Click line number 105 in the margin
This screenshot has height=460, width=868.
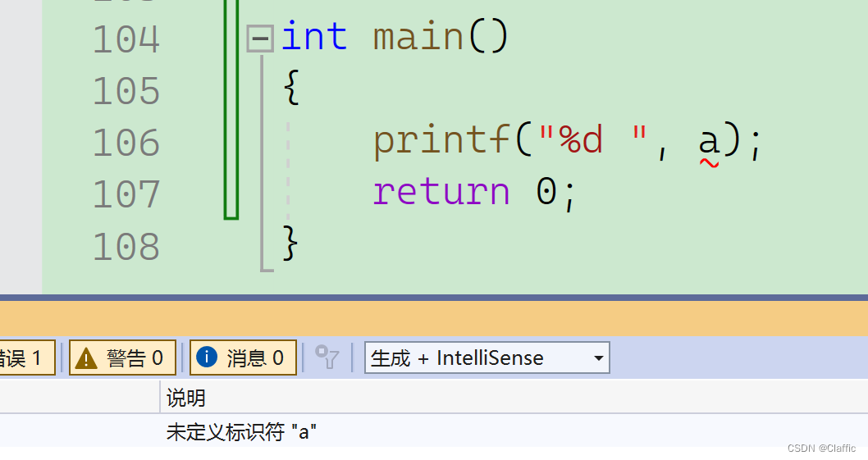pos(126,91)
